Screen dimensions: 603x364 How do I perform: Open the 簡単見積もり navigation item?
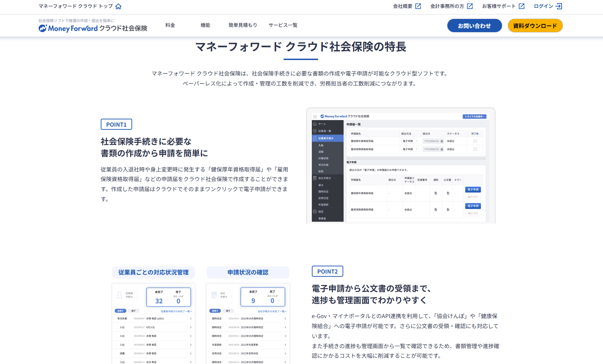pyautogui.click(x=243, y=25)
